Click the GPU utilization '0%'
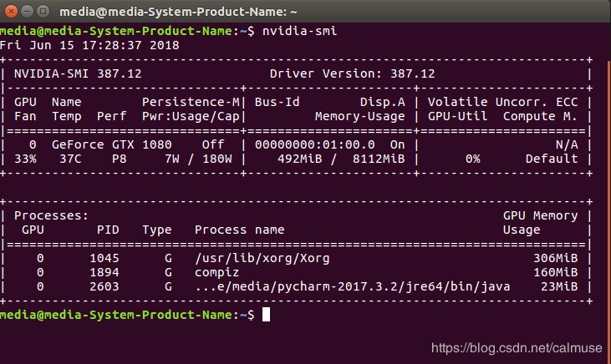This screenshot has height=364, width=611. click(472, 159)
